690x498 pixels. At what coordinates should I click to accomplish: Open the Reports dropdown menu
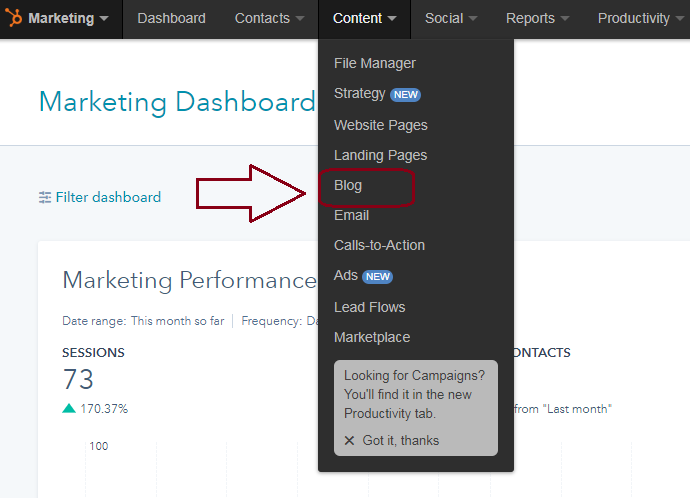point(538,18)
